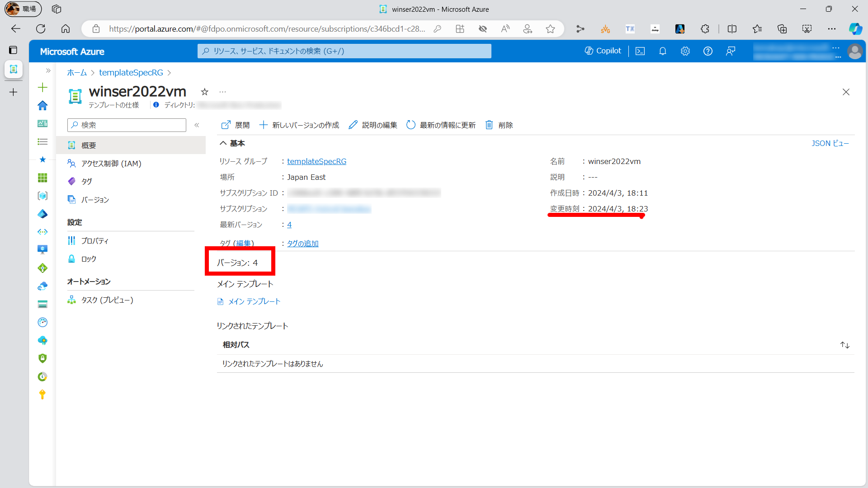Open Edge split screen icon
The height and width of the screenshot is (488, 868).
pos(732,29)
